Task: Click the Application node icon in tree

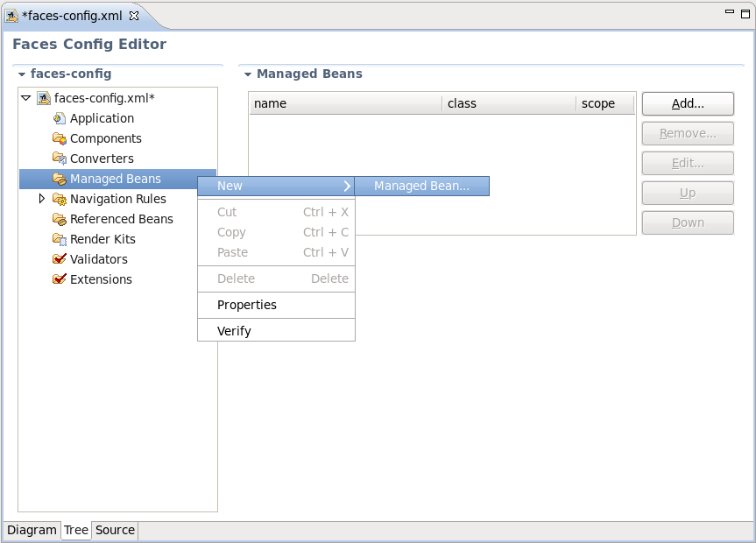Action: pos(60,118)
